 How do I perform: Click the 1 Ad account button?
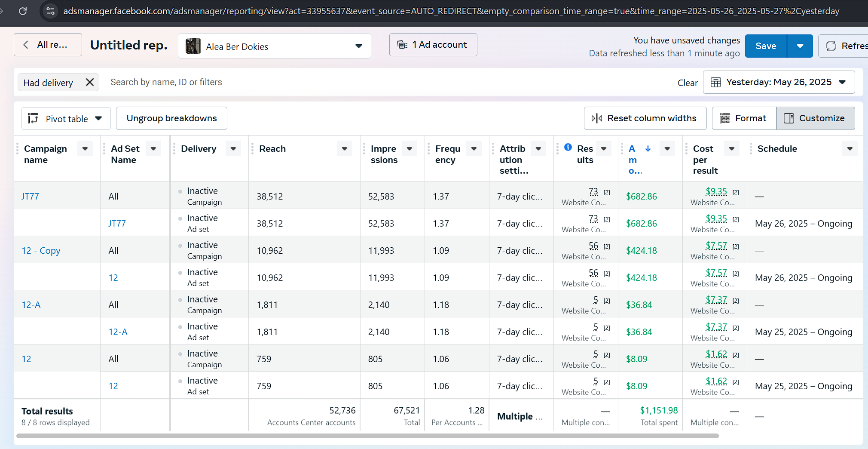pos(433,45)
